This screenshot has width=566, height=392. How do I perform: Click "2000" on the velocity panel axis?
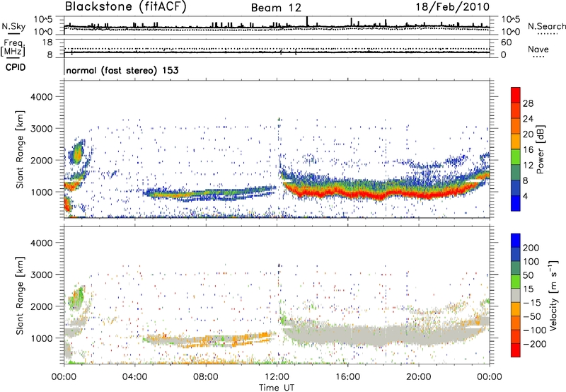click(x=42, y=306)
